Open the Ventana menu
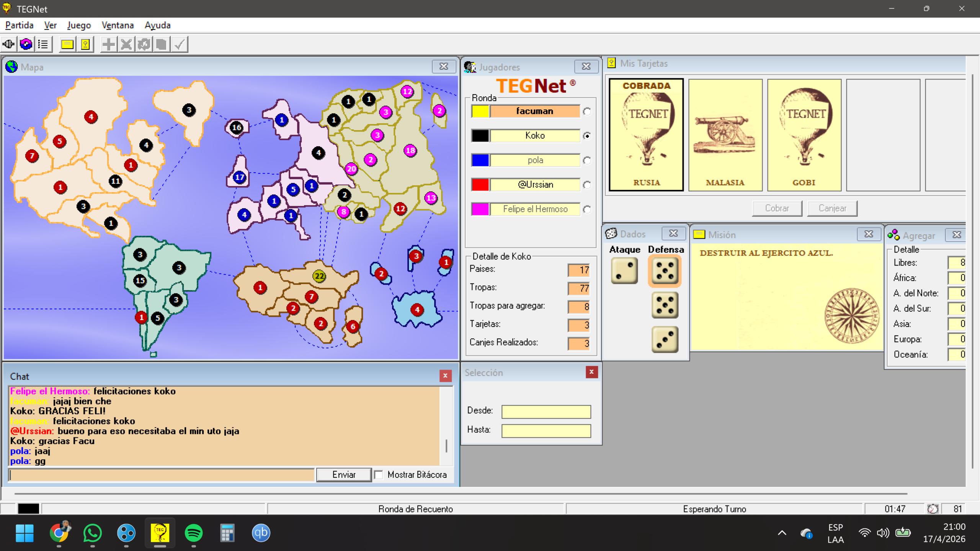The width and height of the screenshot is (980, 551). [118, 25]
